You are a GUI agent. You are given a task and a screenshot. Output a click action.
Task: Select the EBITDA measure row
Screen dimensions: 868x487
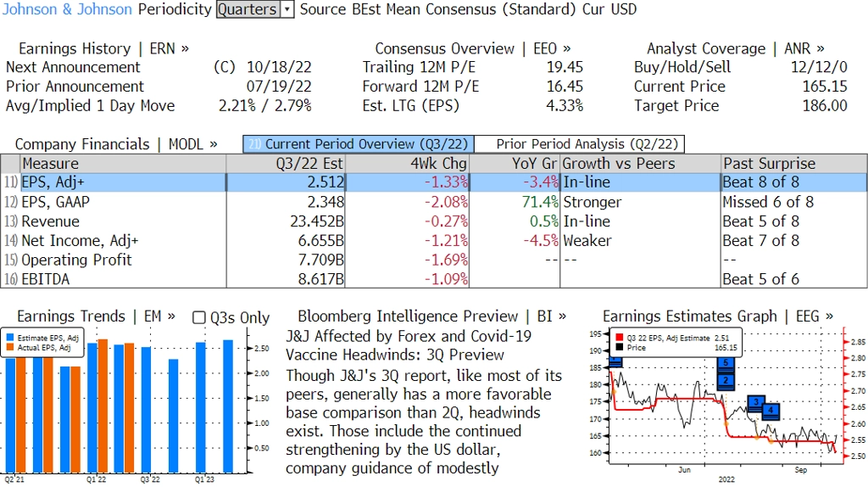(x=433, y=278)
